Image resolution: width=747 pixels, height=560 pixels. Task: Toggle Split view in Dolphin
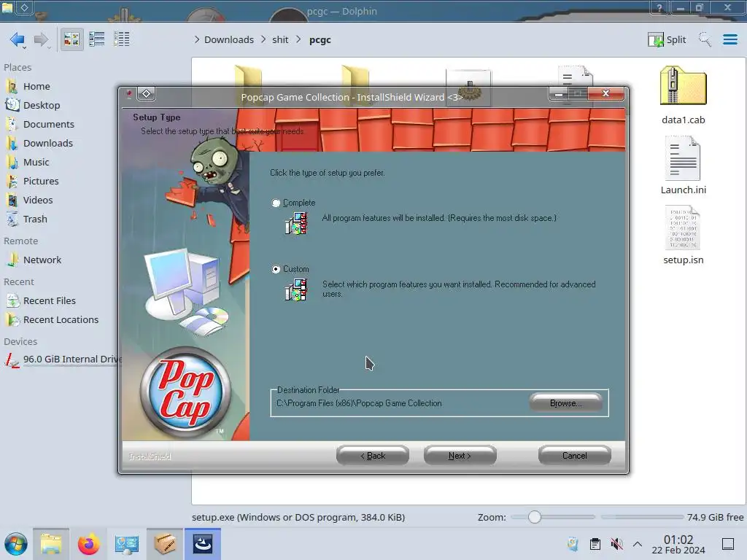667,39
